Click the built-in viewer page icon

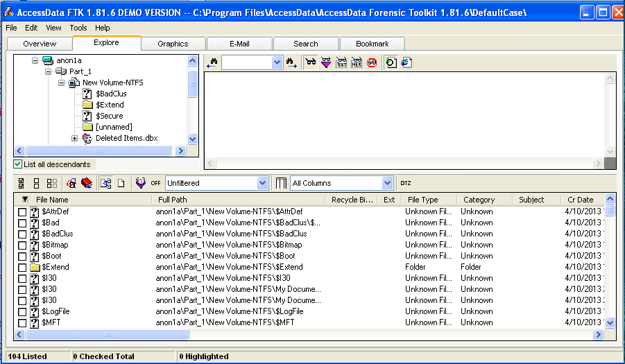point(391,62)
